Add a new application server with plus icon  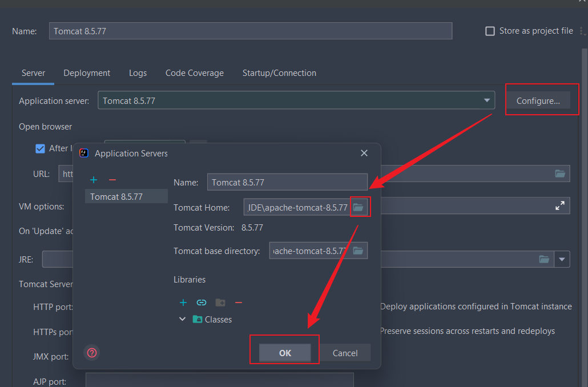pos(94,180)
